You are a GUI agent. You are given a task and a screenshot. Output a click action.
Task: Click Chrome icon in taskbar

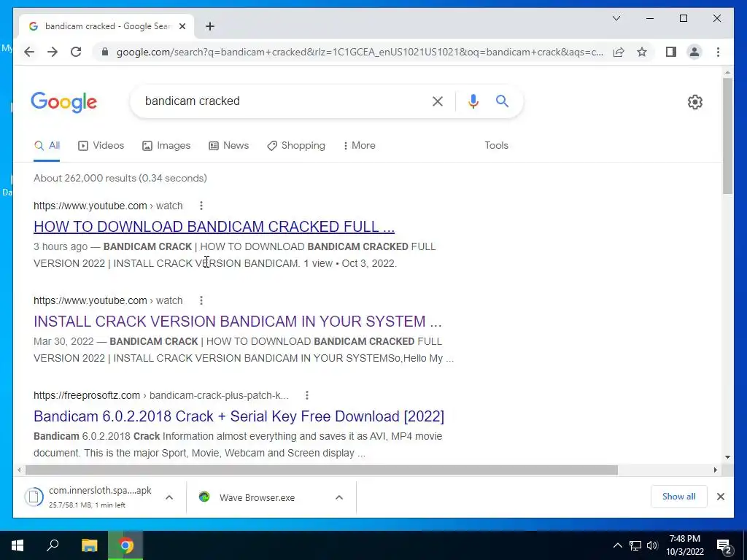125,545
